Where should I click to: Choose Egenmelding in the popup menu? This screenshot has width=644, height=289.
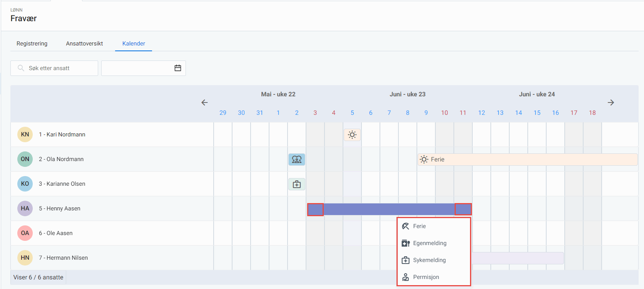430,243
